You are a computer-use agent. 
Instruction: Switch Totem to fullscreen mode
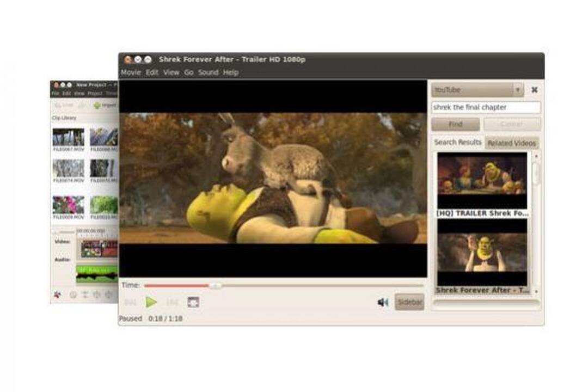[x=193, y=302]
